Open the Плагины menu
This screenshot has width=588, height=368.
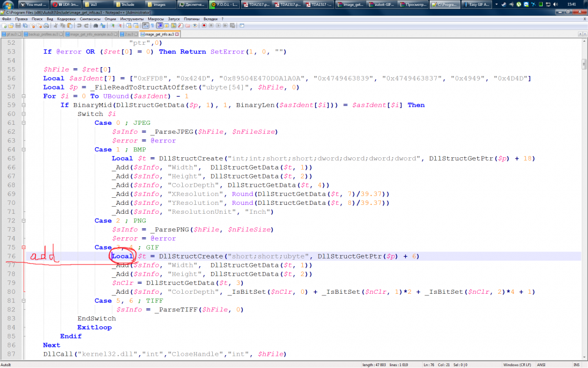(x=192, y=19)
